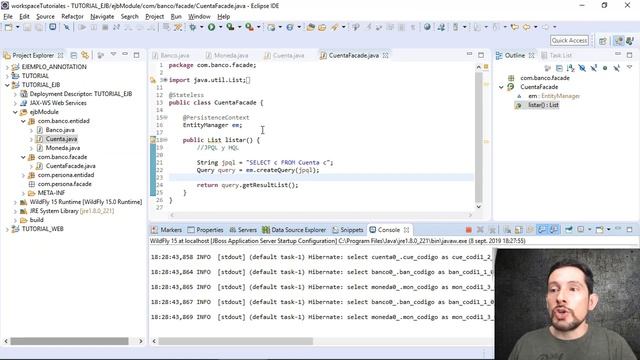Toggle Hide Local Types in Outline
The width and height of the screenshot is (640, 360).
[x=616, y=68]
